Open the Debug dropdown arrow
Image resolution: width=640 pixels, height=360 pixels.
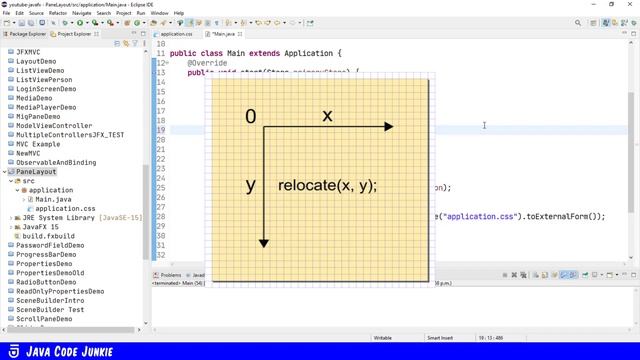point(72,23)
